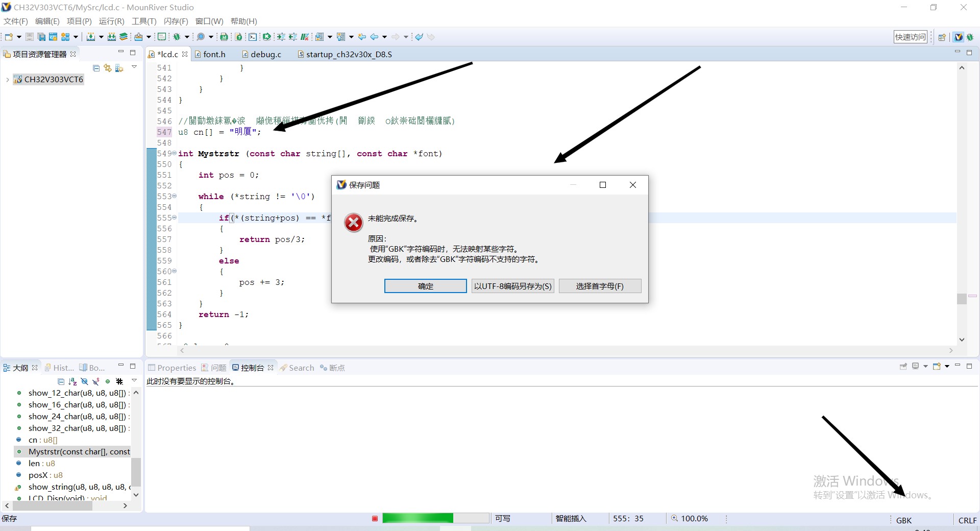The image size is (980, 531).
Task: Open the Debug dropdown arrow
Action: coord(187,37)
